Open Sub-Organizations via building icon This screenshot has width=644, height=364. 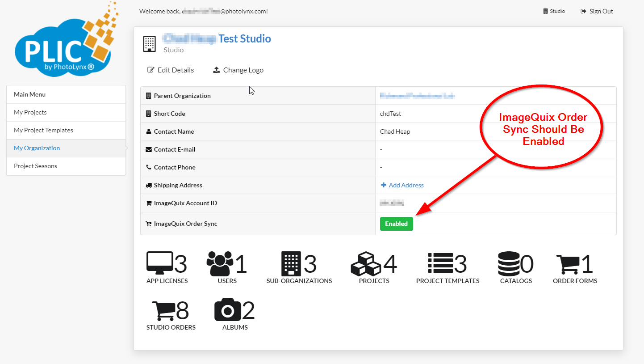[x=291, y=263]
